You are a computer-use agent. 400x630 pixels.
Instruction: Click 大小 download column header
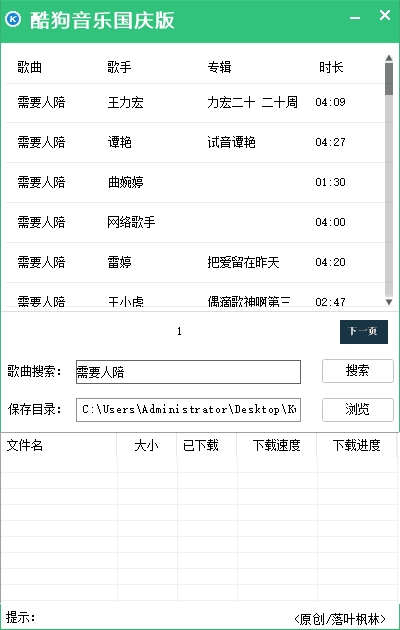pyautogui.click(x=146, y=445)
